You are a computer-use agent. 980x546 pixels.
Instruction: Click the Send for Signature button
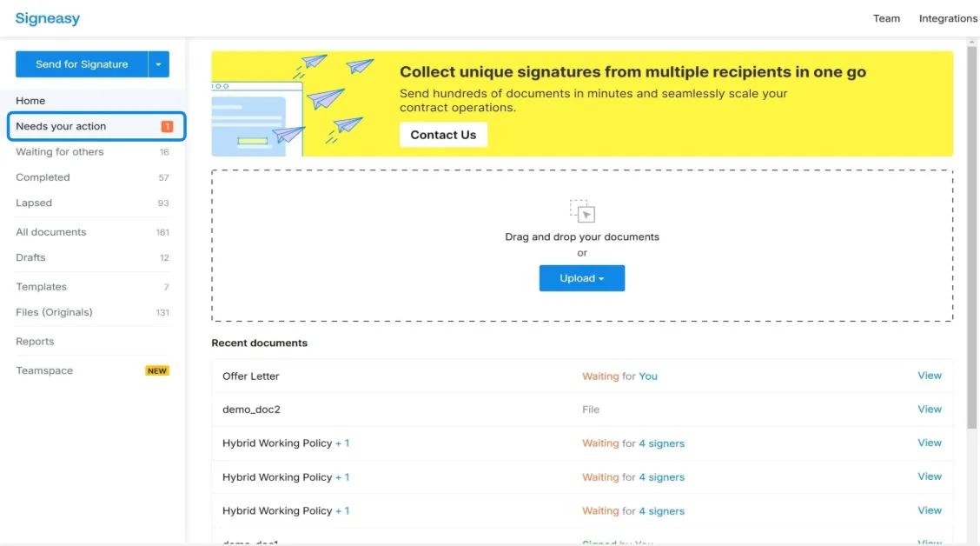(82, 64)
